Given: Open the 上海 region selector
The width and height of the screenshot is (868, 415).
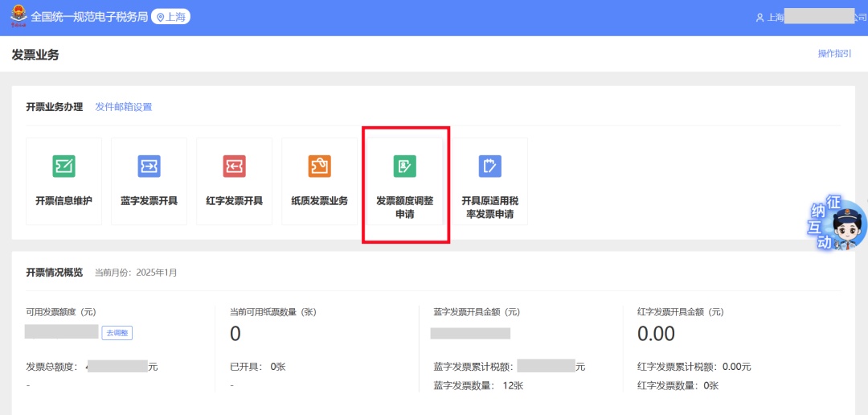Looking at the screenshot, I should tap(170, 17).
